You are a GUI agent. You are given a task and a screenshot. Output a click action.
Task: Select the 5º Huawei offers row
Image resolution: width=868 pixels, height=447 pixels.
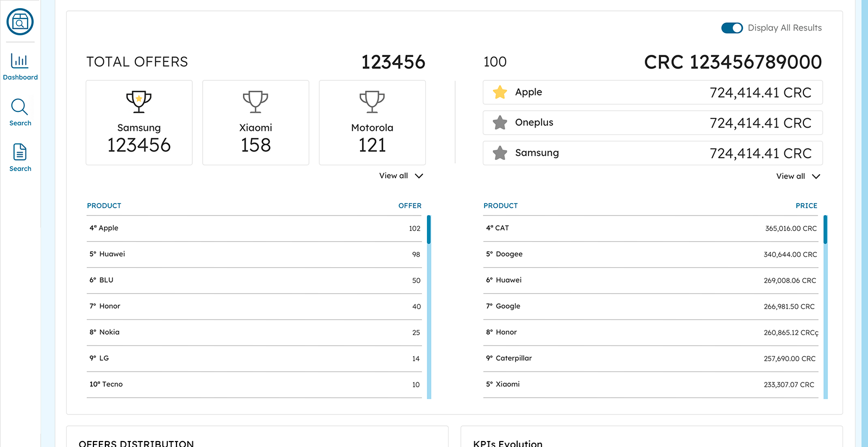pyautogui.click(x=254, y=255)
